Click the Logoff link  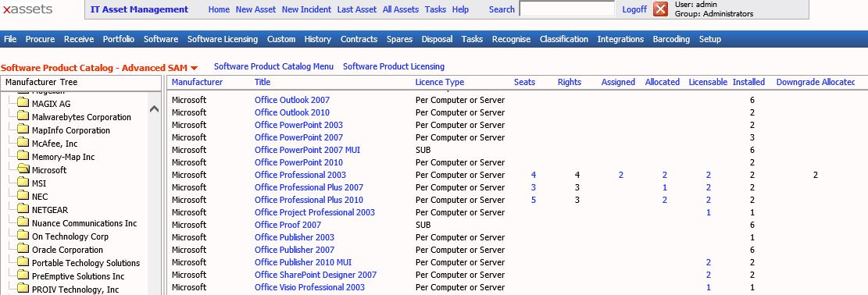[634, 9]
